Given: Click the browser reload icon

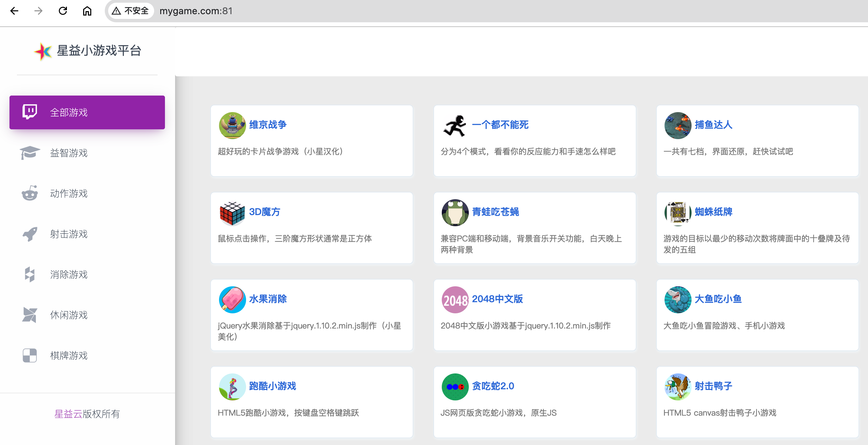Looking at the screenshot, I should [63, 11].
